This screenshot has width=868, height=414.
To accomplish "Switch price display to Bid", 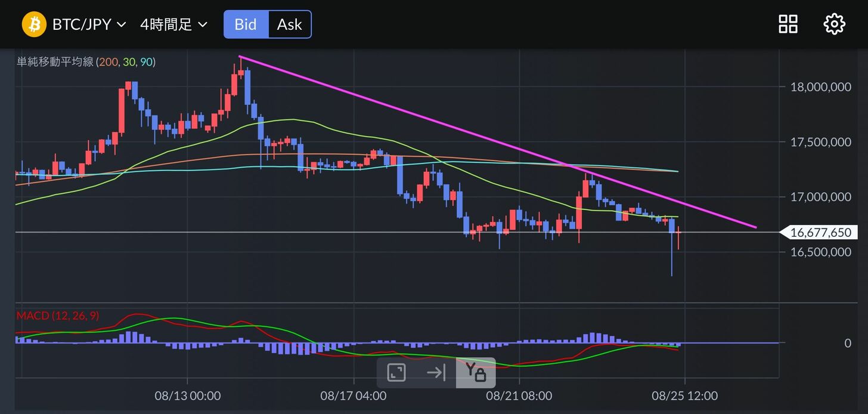I will pos(246,24).
